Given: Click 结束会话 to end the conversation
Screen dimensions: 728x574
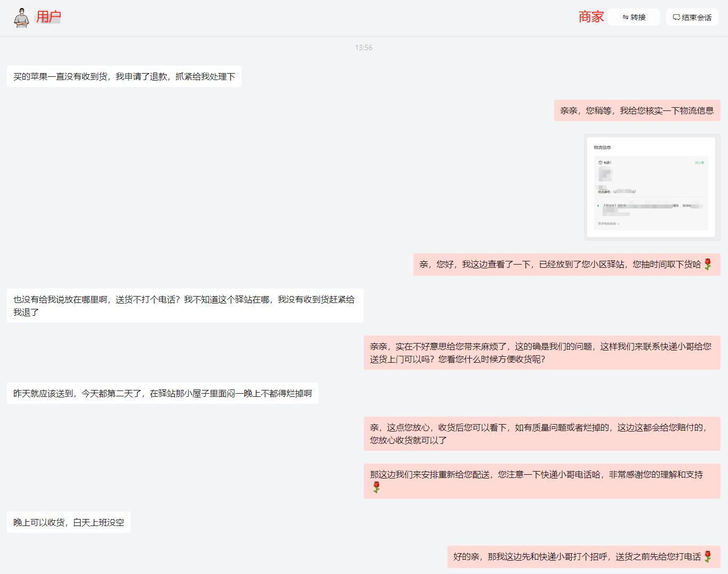Looking at the screenshot, I should (x=692, y=17).
